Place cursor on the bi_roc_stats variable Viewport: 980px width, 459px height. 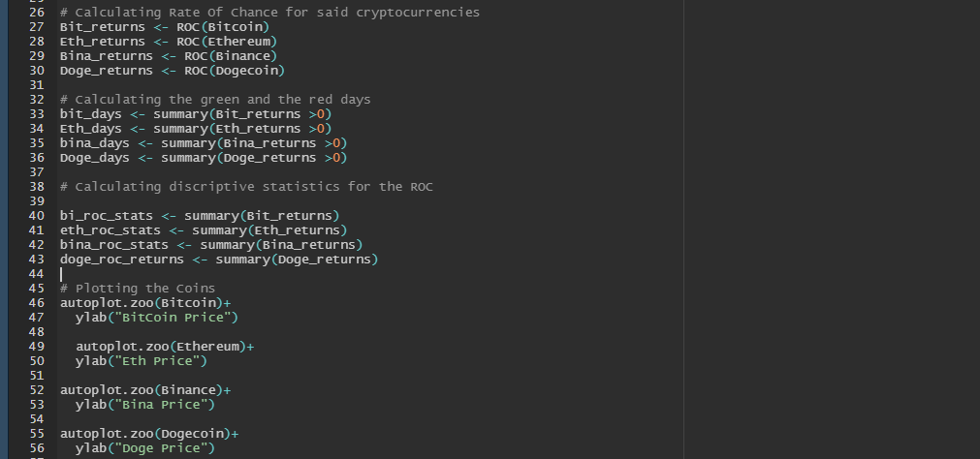coord(107,215)
